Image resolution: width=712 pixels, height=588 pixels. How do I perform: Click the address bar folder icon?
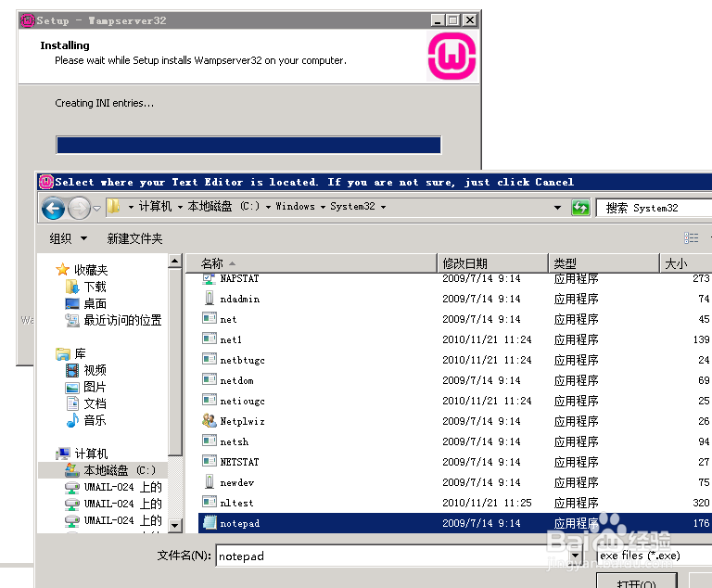(x=113, y=207)
